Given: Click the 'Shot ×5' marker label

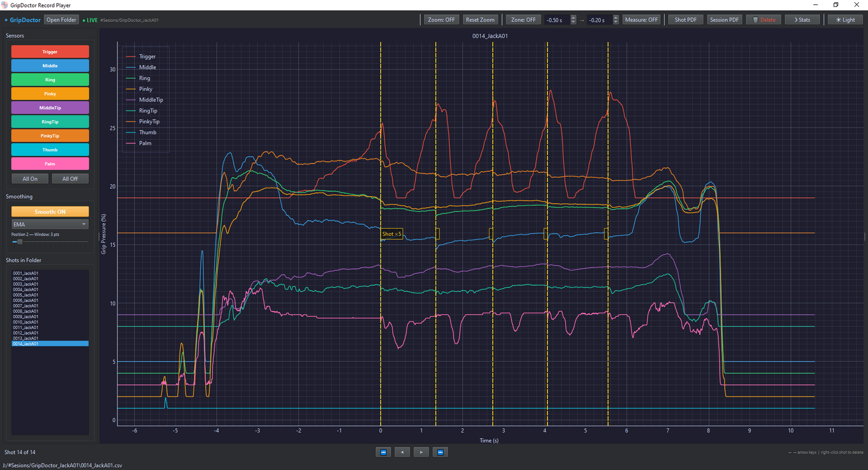Looking at the screenshot, I should click(392, 234).
